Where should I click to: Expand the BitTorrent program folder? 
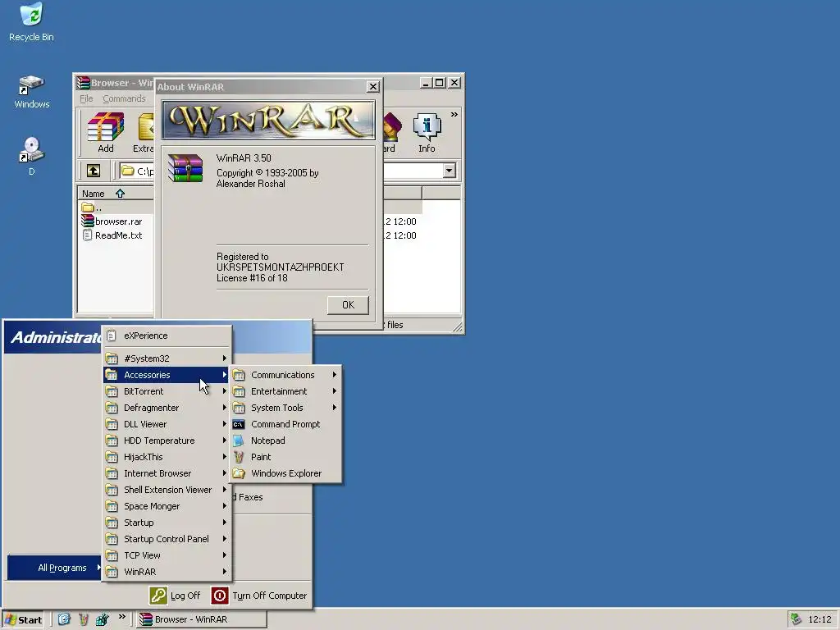pyautogui.click(x=167, y=391)
